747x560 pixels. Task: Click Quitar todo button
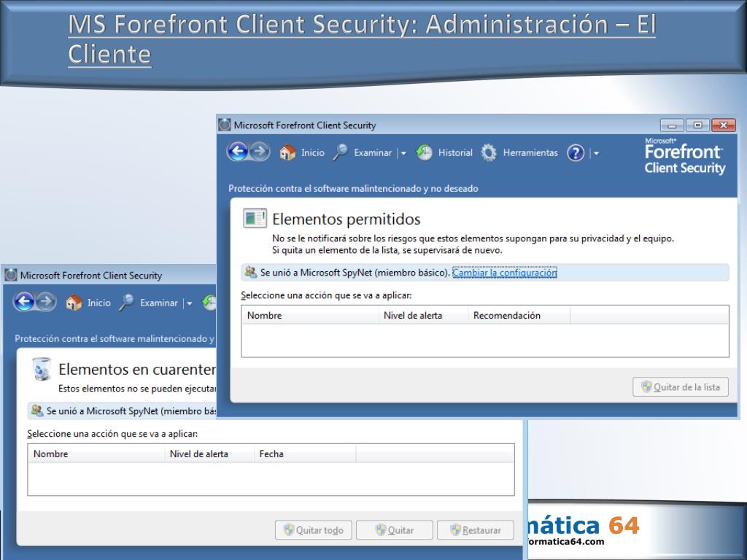[x=314, y=530]
